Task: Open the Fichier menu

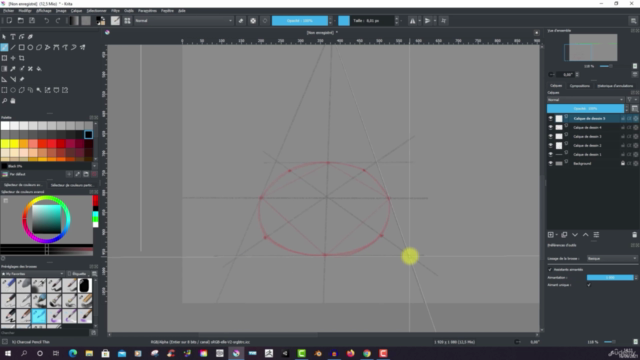Action: pyautogui.click(x=8, y=11)
